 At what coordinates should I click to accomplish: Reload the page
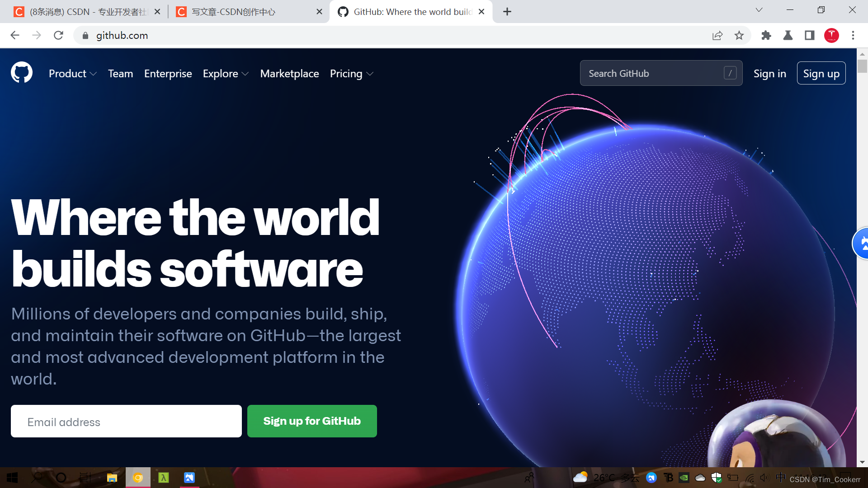58,35
